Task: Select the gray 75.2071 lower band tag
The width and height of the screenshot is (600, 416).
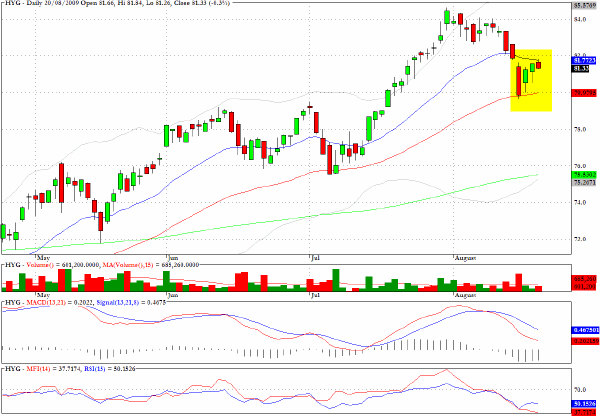Action: (x=584, y=183)
